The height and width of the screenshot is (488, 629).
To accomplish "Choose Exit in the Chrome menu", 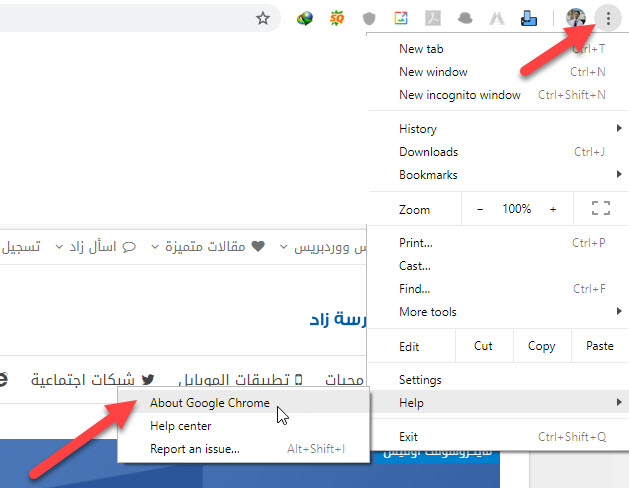I will [498, 437].
